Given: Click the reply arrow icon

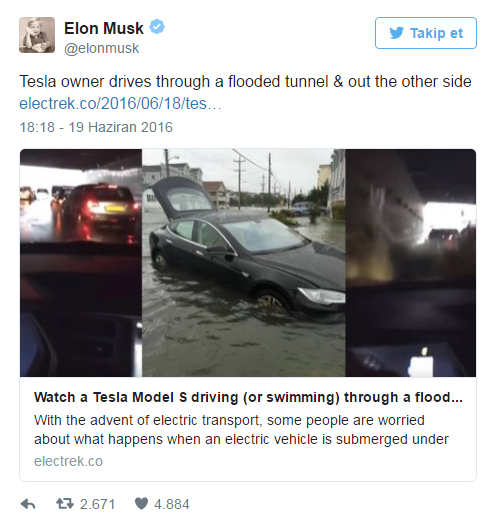Looking at the screenshot, I should (28, 504).
